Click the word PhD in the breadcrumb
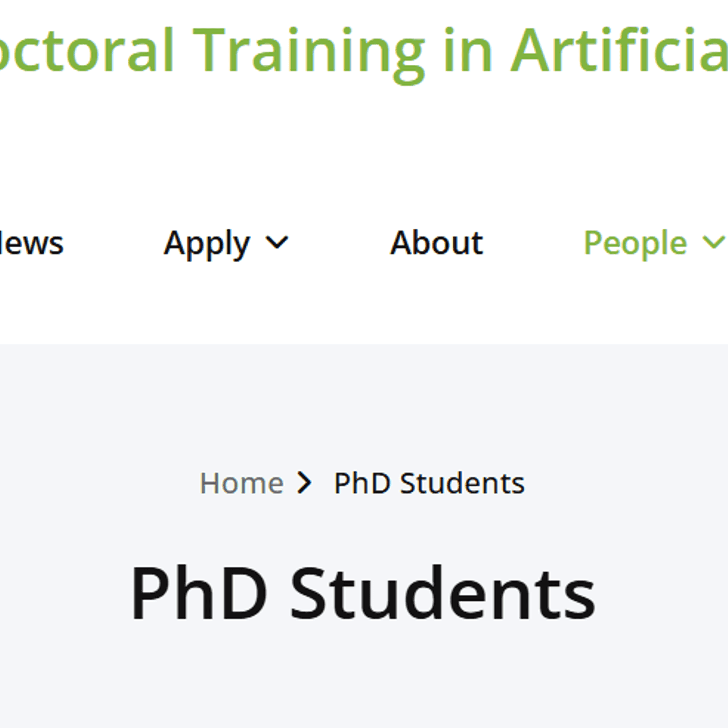 362,483
